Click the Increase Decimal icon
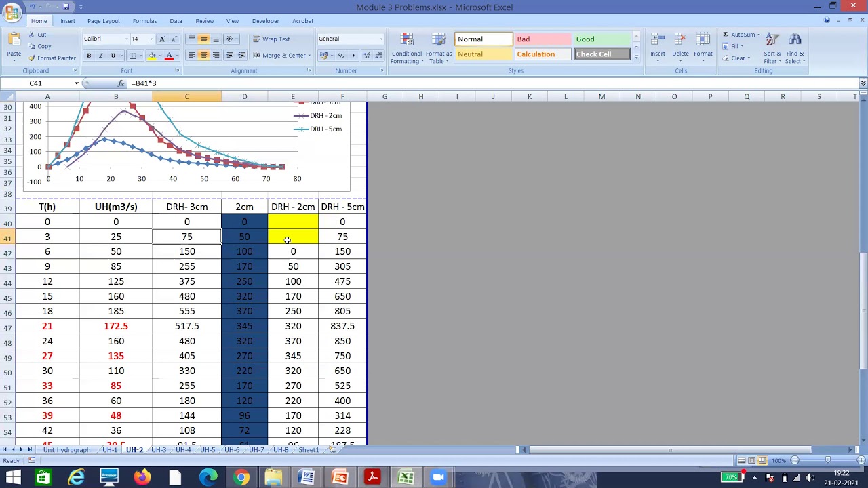 tap(367, 56)
